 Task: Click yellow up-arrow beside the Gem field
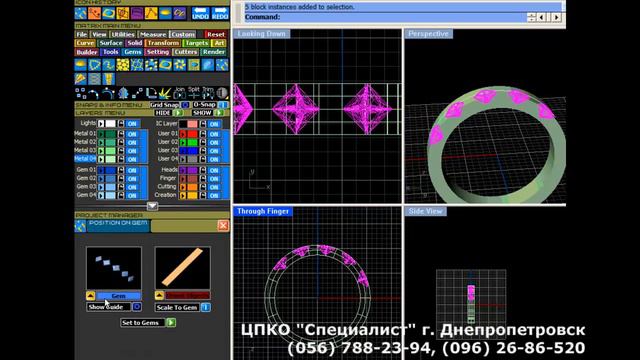pos(91,296)
